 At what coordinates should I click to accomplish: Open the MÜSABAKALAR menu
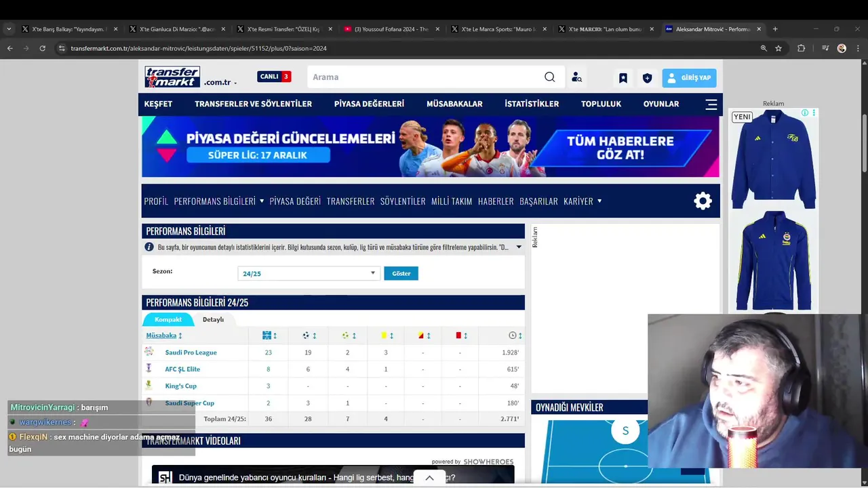point(454,104)
